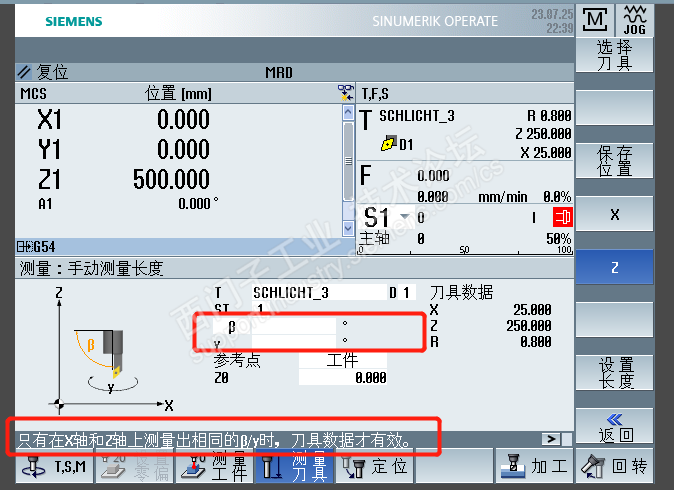Click the more arrow on message line
Image resolution: width=674 pixels, height=490 pixels.
click(x=551, y=439)
